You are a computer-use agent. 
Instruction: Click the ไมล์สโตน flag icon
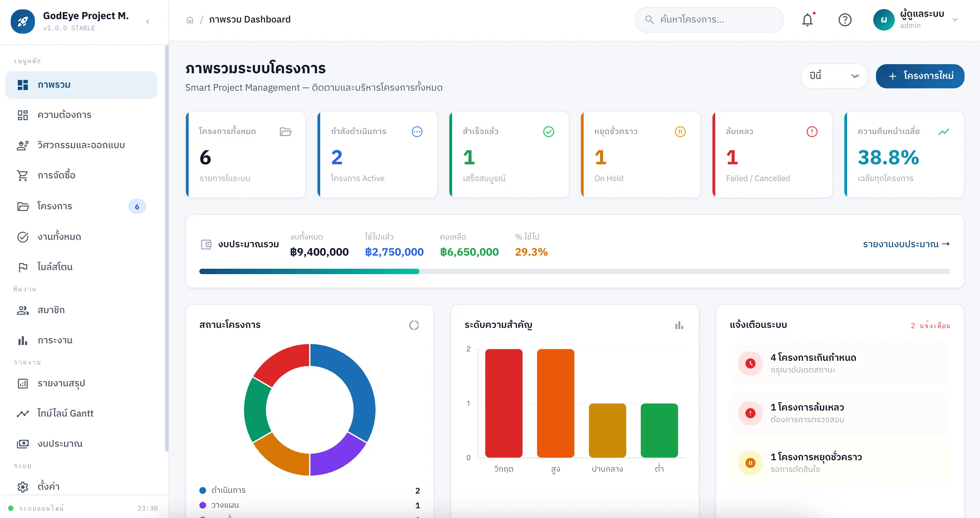(23, 267)
